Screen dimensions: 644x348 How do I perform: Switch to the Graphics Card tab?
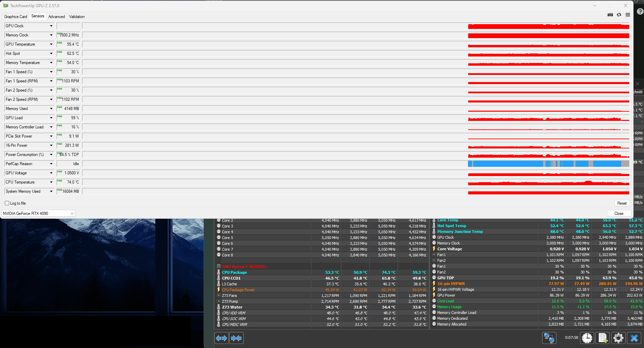coord(16,17)
